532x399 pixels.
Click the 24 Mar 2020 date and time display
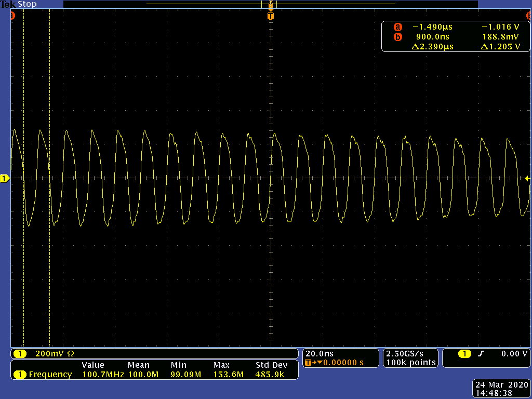[502, 389]
